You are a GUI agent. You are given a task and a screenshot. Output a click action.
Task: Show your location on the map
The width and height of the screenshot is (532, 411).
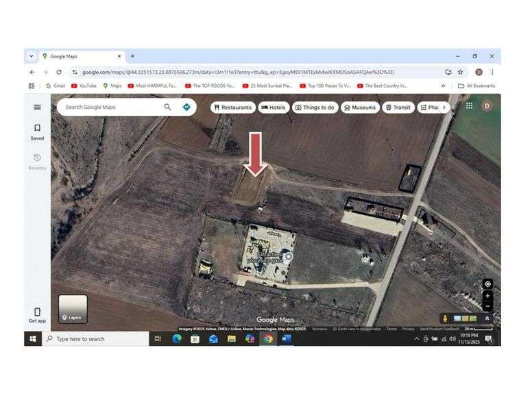[x=487, y=284]
